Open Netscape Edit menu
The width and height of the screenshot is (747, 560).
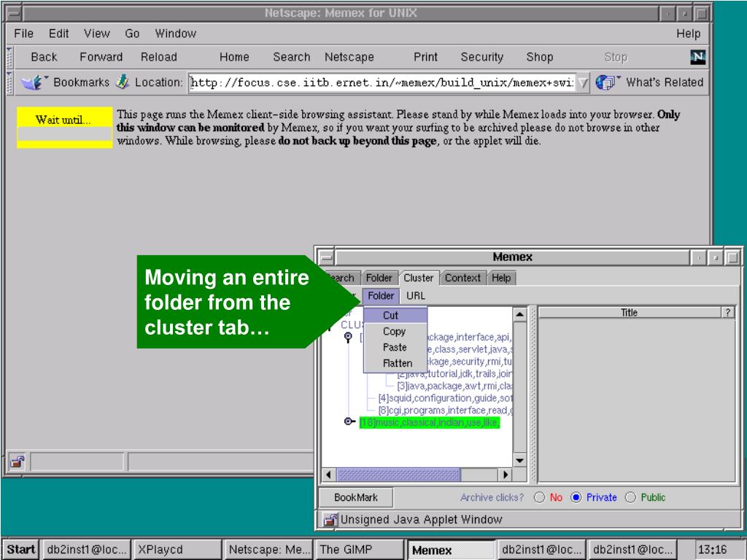click(x=58, y=34)
